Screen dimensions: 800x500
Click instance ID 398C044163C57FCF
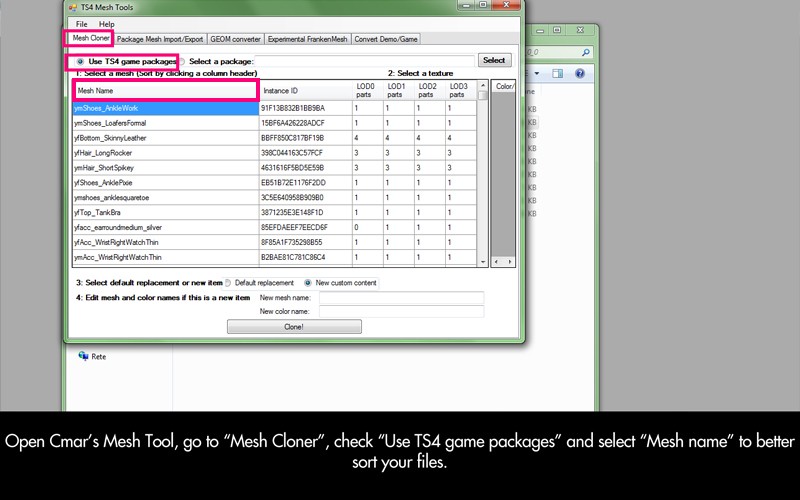click(x=292, y=153)
